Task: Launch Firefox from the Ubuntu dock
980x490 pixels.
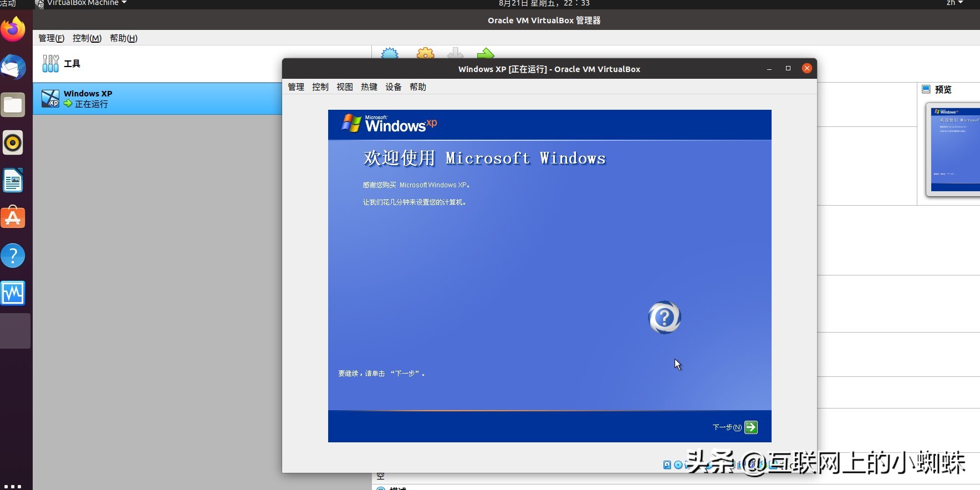Action: click(13, 29)
